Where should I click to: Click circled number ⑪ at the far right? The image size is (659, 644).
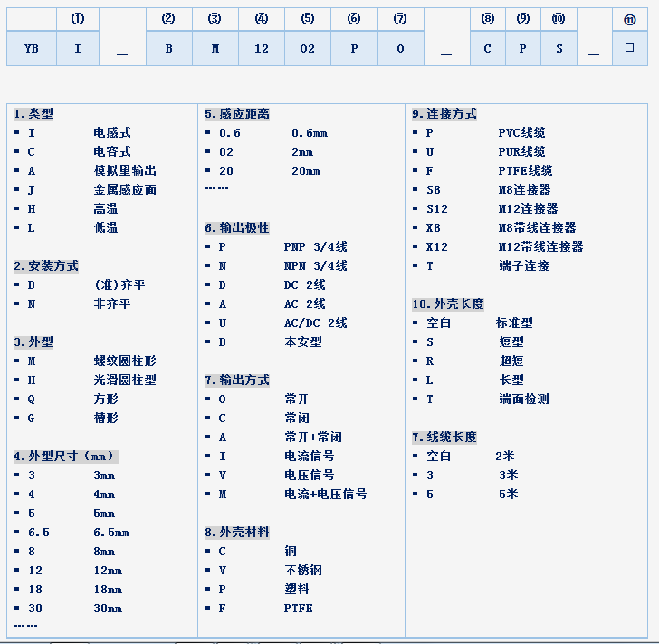[630, 19]
